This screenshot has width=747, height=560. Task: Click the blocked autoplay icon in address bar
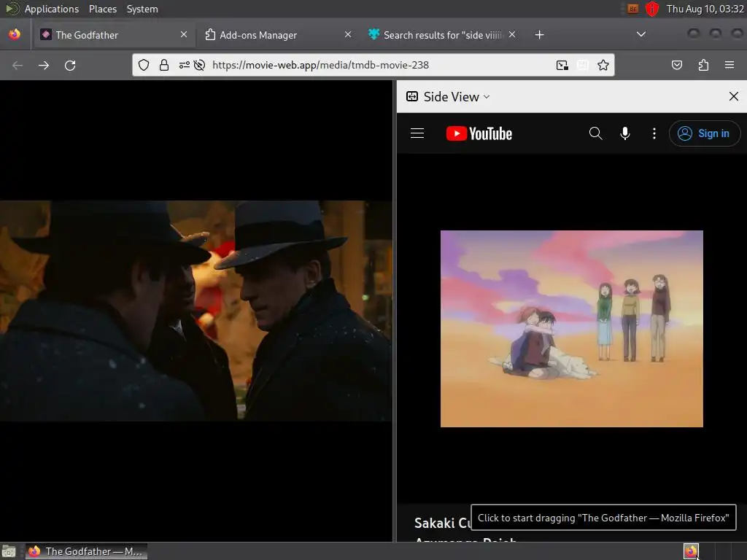coord(200,65)
